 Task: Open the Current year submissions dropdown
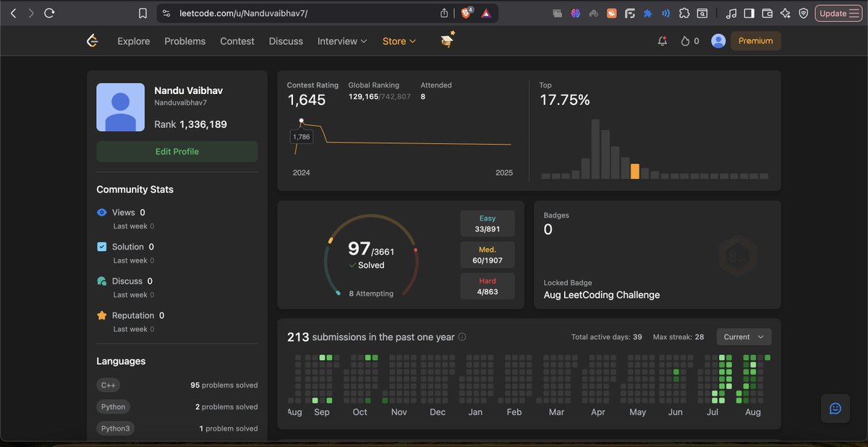pos(744,336)
